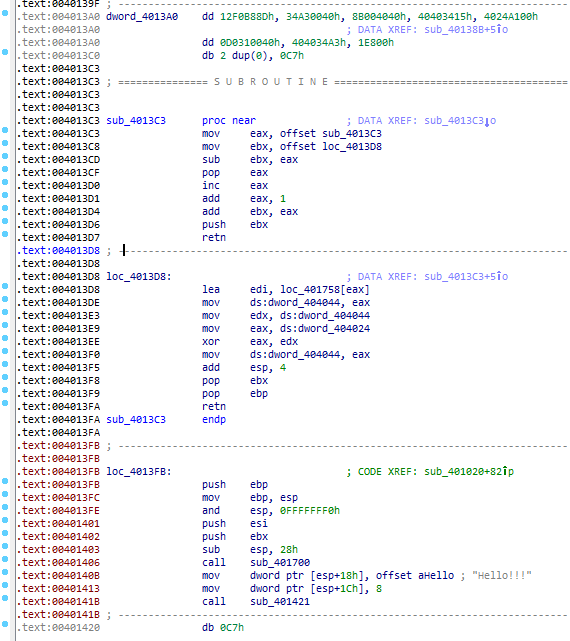Click gutter dot for call sub_401700 line
Viewport: 570px width, 641px height.
pos(5,559)
